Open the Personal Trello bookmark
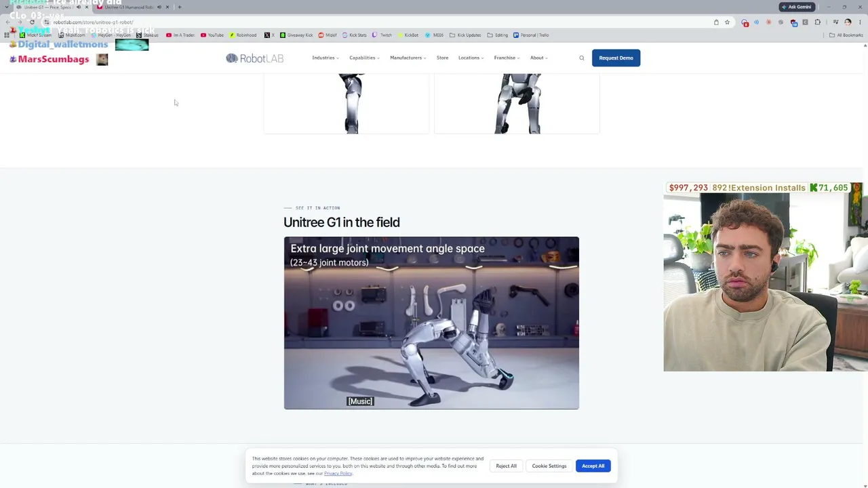Image resolution: width=868 pixels, height=488 pixels. (531, 35)
